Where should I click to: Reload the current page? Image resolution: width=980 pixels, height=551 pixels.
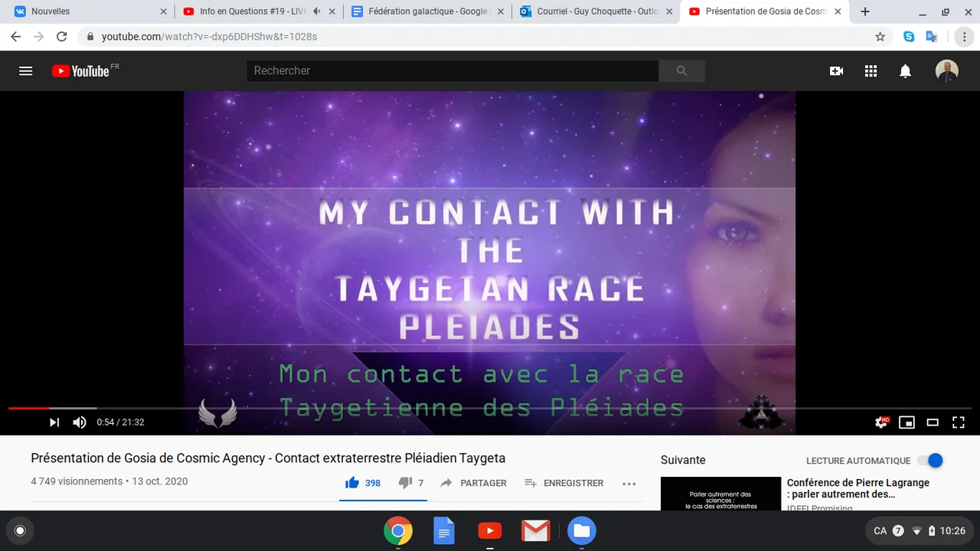(62, 37)
